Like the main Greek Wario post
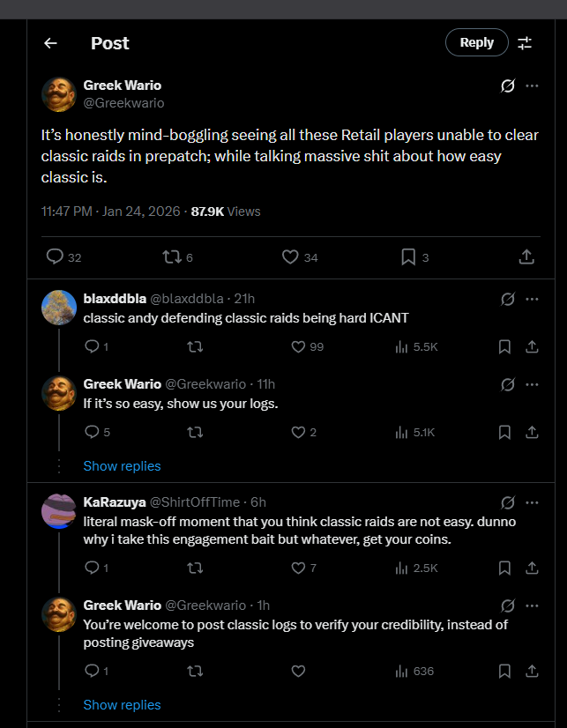This screenshot has height=728, width=567. [x=290, y=256]
